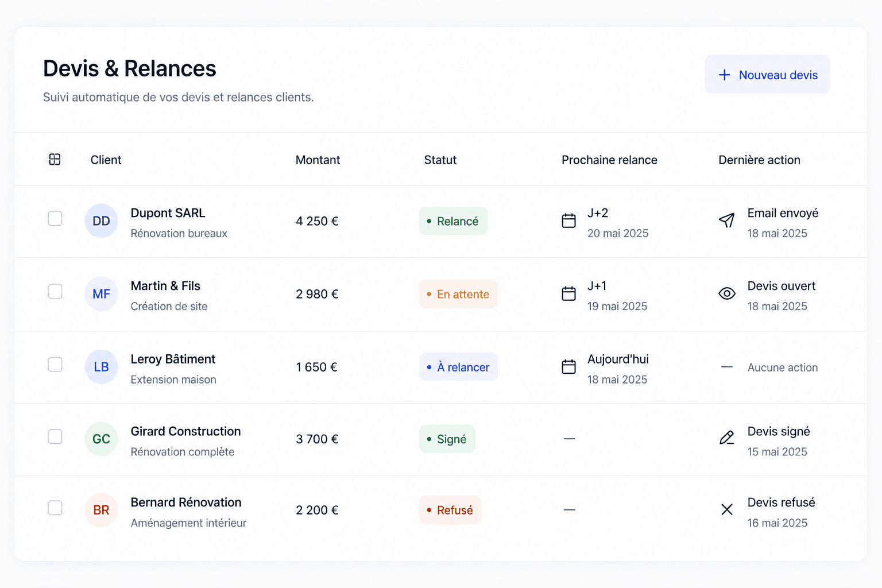Click the amount 2 980 €
This screenshot has height=588, width=882.
[317, 294]
